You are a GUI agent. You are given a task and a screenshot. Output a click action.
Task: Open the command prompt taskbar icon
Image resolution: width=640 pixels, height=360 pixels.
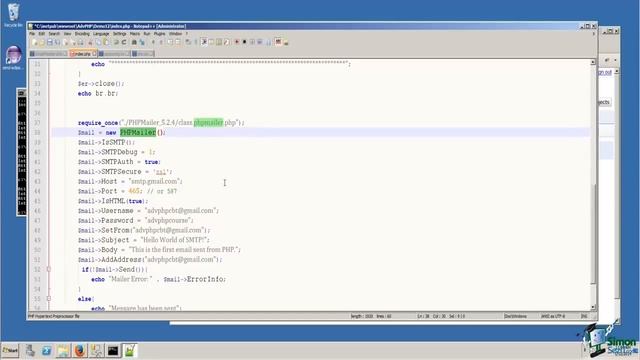[113, 351]
